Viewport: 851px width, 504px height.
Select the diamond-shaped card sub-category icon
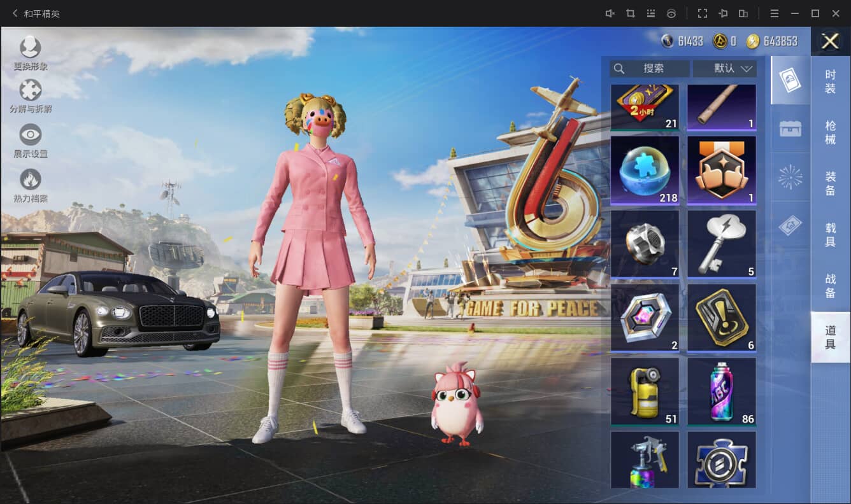tap(790, 226)
